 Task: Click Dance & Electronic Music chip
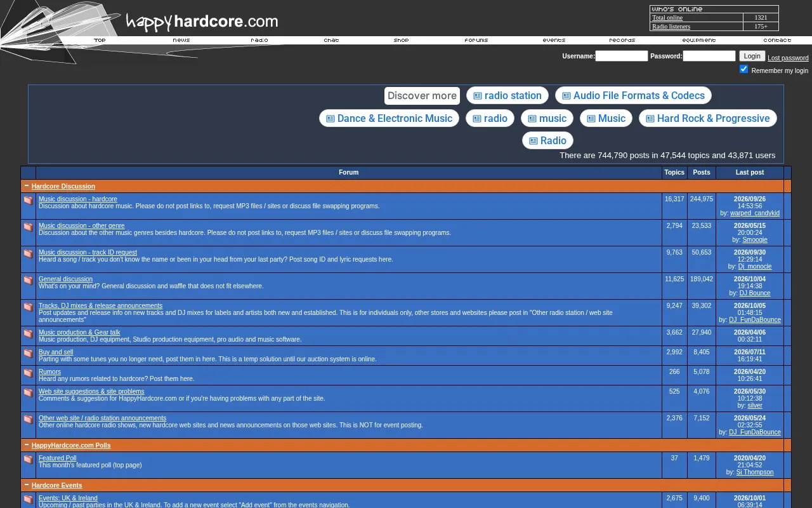point(389,118)
